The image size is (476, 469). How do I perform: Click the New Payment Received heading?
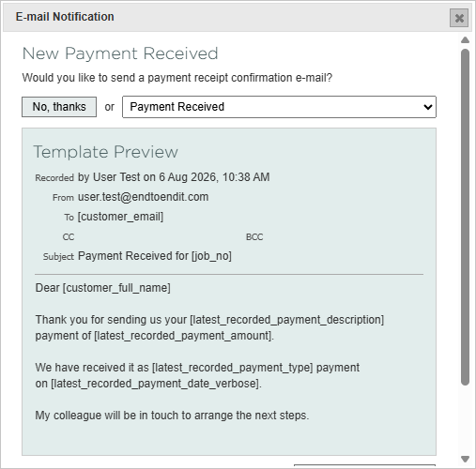coord(120,53)
